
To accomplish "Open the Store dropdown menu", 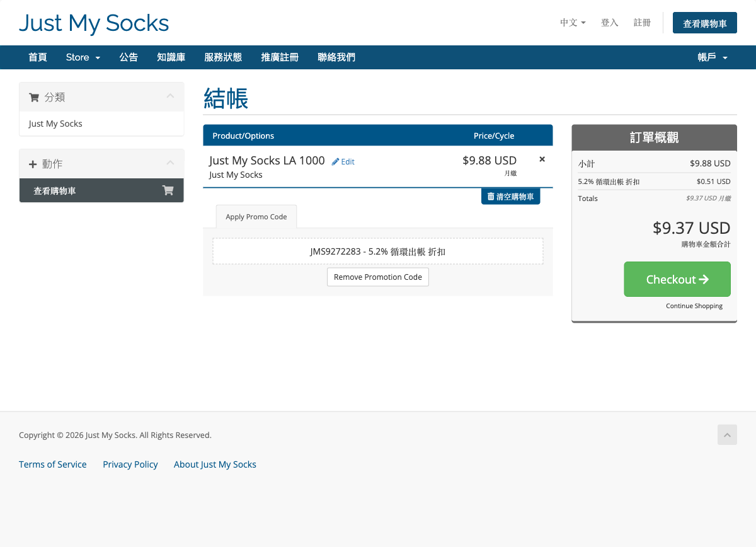I will [83, 57].
